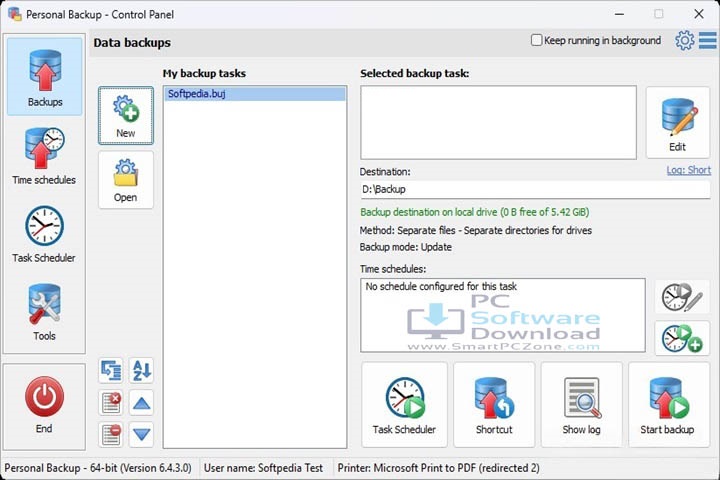Click the Printer status bar entry
The image size is (720, 480).
(439, 468)
